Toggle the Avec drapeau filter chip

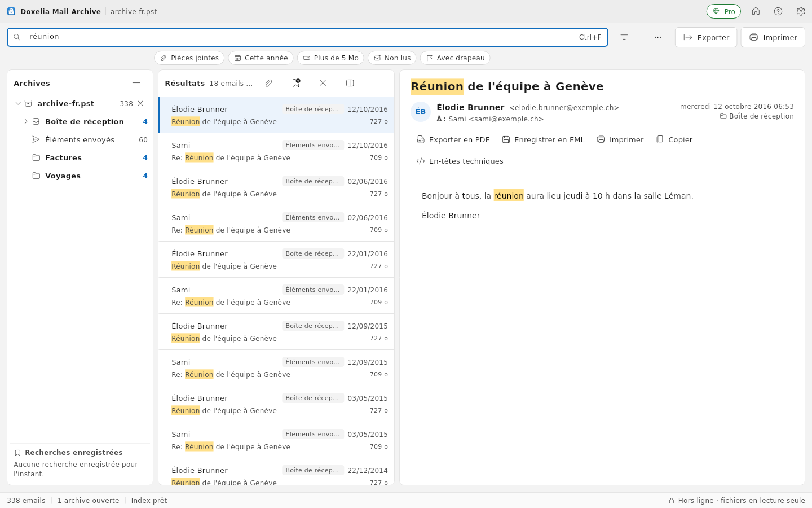455,58
